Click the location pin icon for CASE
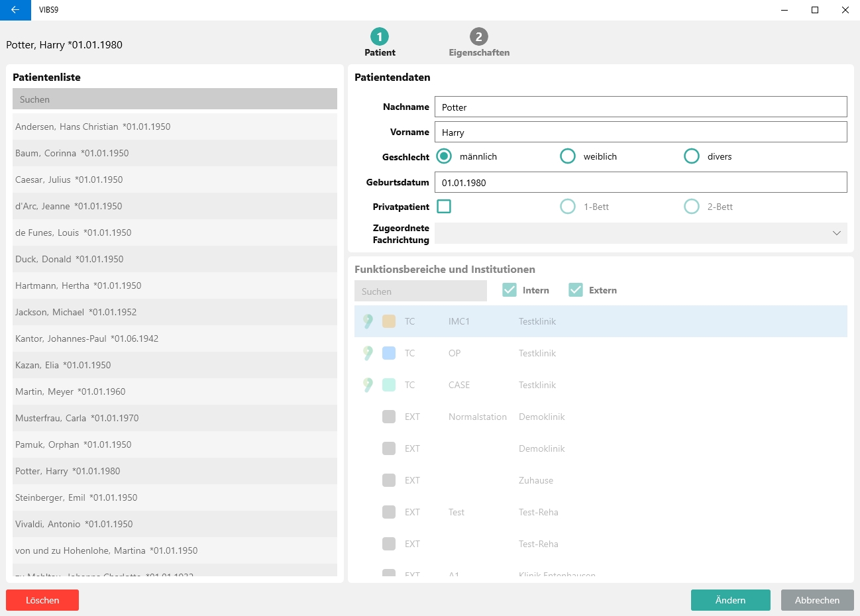The image size is (860, 616). coord(368,385)
